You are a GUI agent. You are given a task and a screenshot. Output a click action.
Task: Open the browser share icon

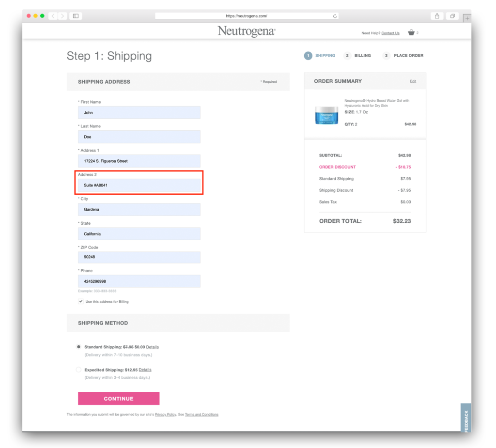[437, 16]
